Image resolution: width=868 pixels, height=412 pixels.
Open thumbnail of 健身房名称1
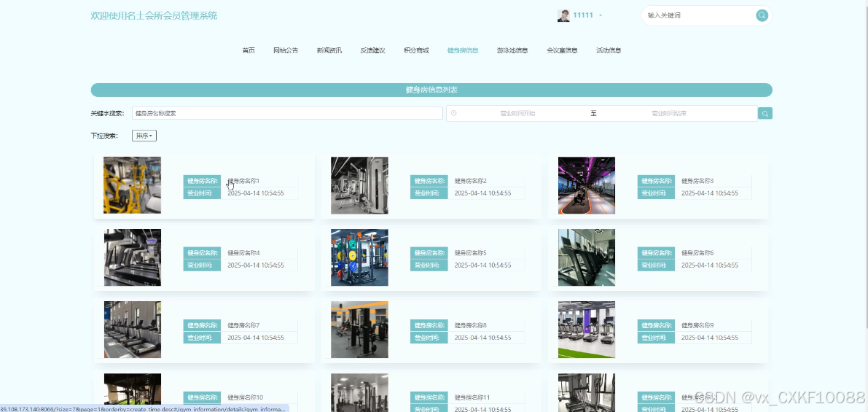pyautogui.click(x=133, y=185)
